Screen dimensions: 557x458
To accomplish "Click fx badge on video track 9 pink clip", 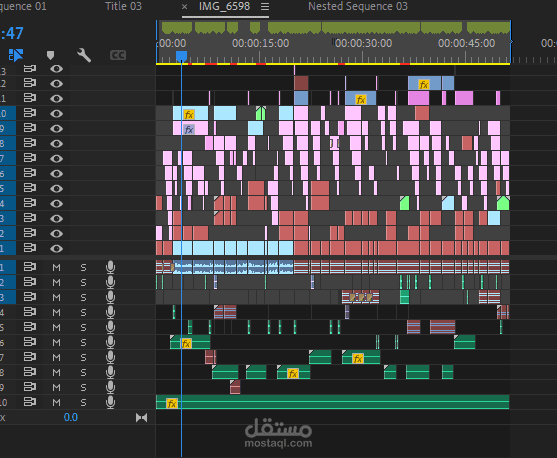I will tap(189, 130).
